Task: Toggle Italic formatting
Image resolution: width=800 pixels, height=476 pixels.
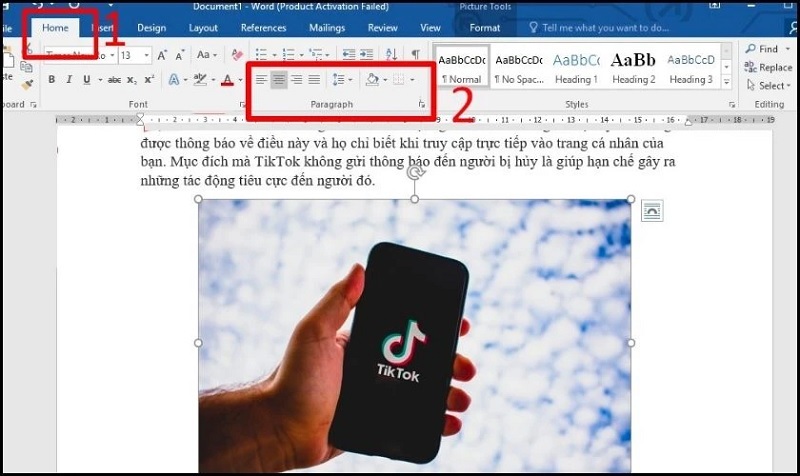Action: pos(69,79)
